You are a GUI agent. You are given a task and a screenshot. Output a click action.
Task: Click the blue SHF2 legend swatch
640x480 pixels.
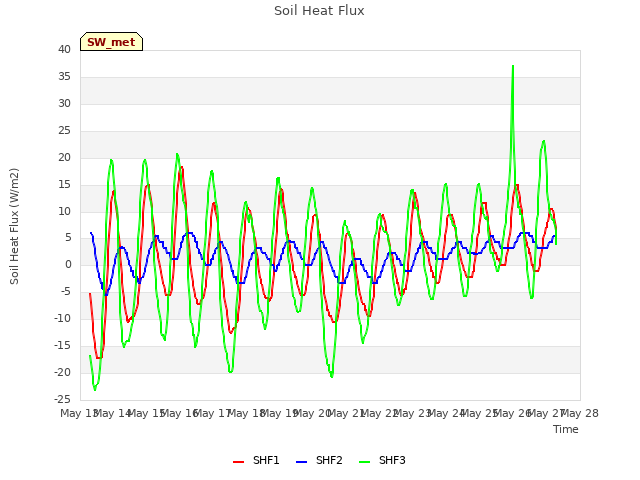click(x=301, y=462)
